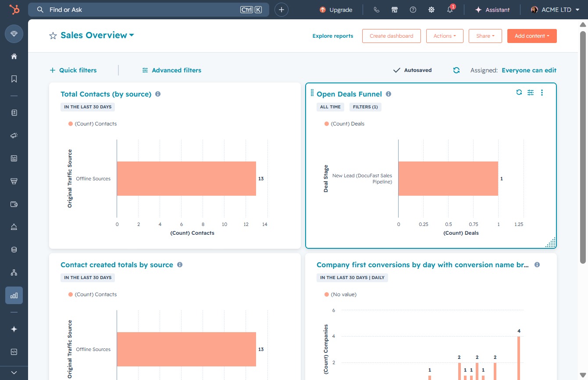Open the notifications bell icon
588x380 pixels.
coord(450,10)
